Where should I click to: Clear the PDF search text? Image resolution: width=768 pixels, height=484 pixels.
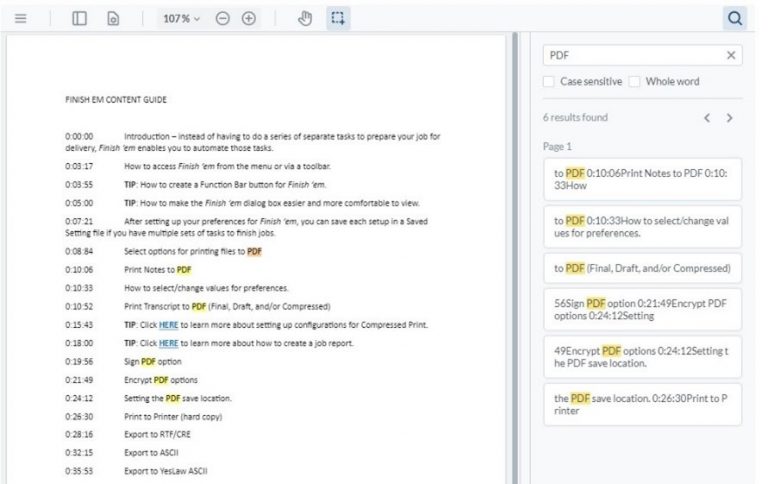click(730, 55)
